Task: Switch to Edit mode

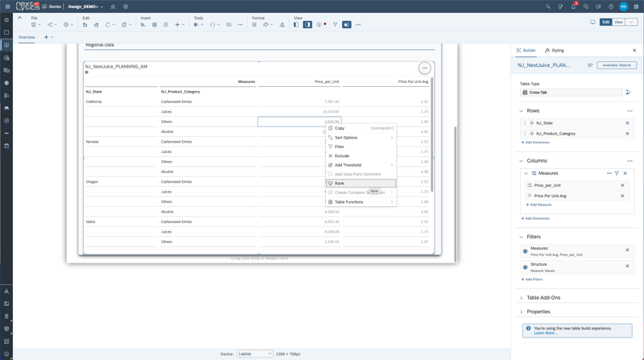Action: (606, 23)
